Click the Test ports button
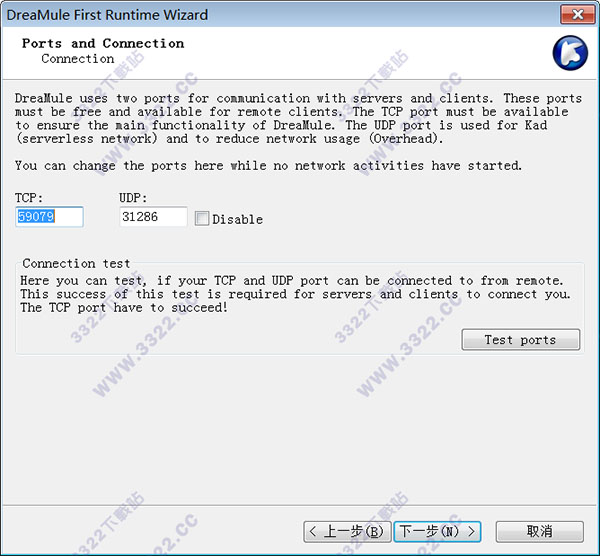The width and height of the screenshot is (600, 556). click(x=520, y=339)
